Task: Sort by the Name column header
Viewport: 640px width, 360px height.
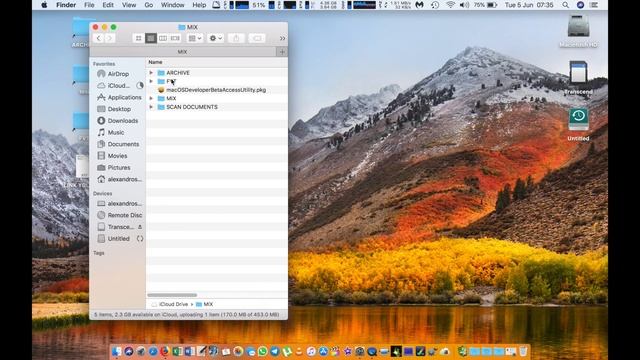Action: coord(155,62)
